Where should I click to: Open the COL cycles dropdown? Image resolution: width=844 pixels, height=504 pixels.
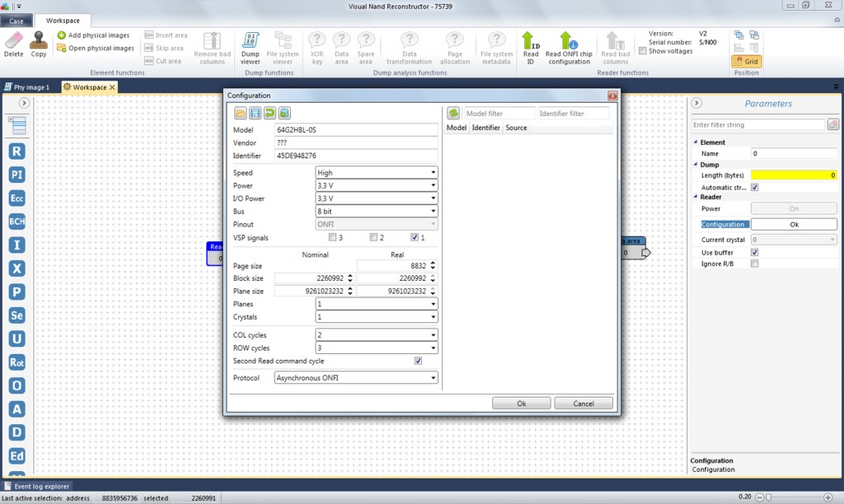(376, 335)
